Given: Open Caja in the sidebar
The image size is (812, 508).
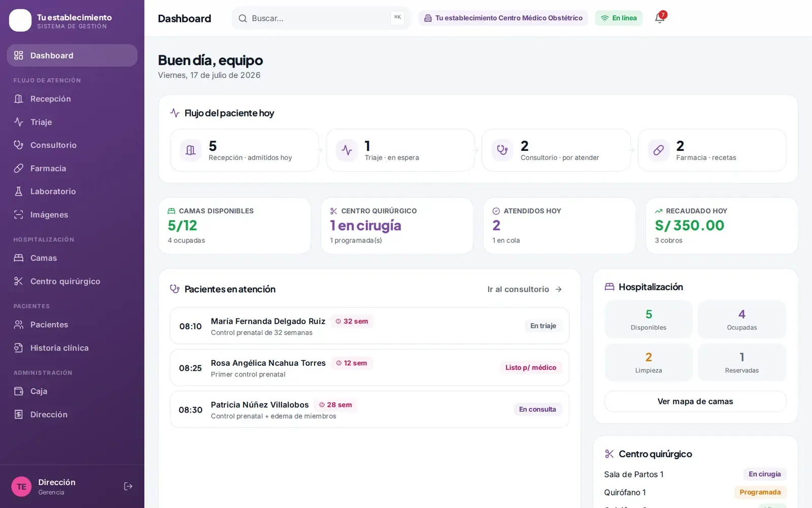Looking at the screenshot, I should click(72, 391).
